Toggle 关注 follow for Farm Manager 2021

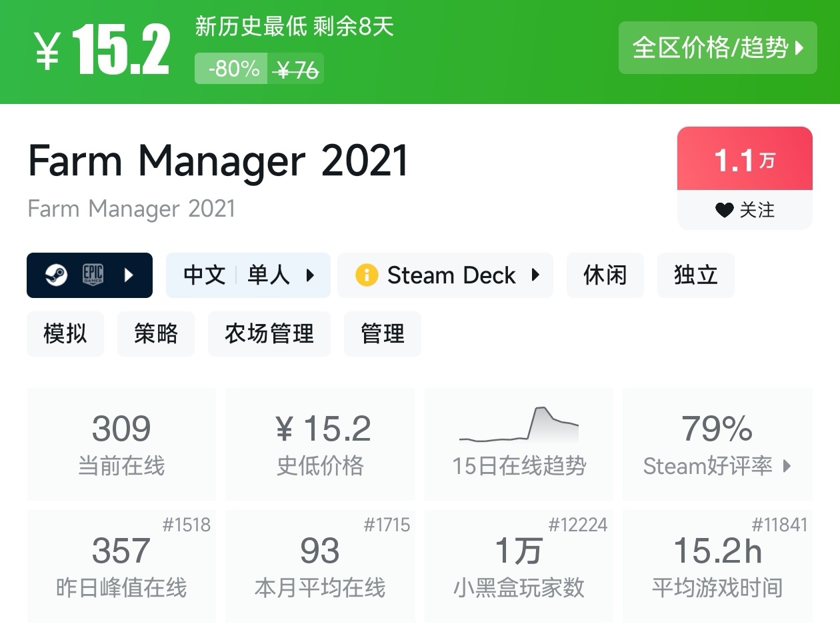(x=745, y=210)
